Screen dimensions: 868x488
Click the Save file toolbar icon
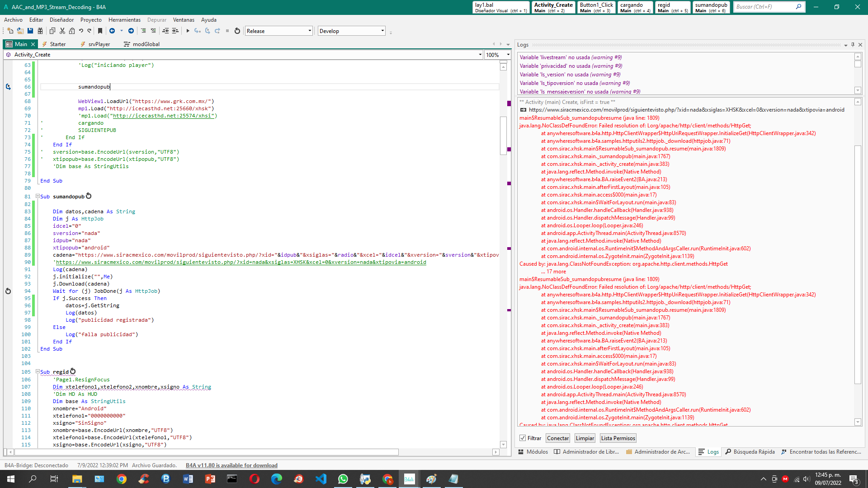point(30,31)
